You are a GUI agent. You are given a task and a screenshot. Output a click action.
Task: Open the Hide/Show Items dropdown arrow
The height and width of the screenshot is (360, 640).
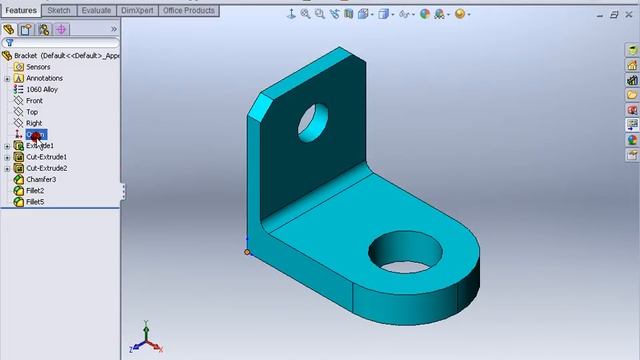(413, 15)
